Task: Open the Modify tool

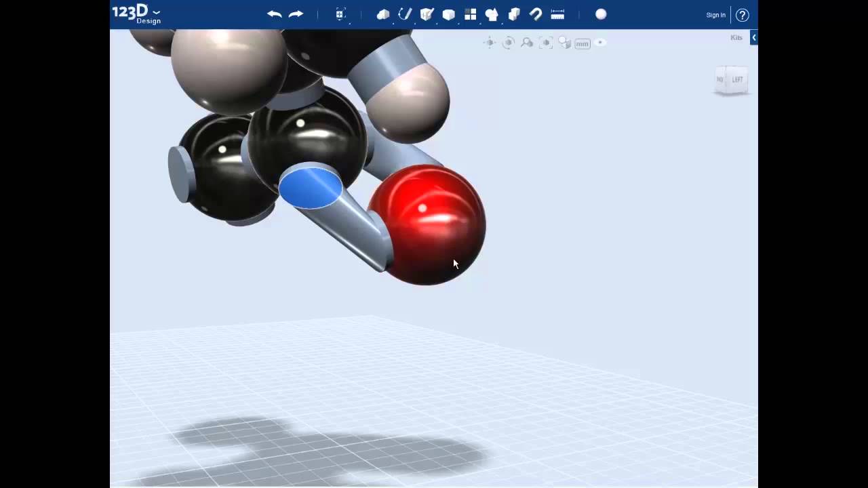Action: tap(448, 14)
